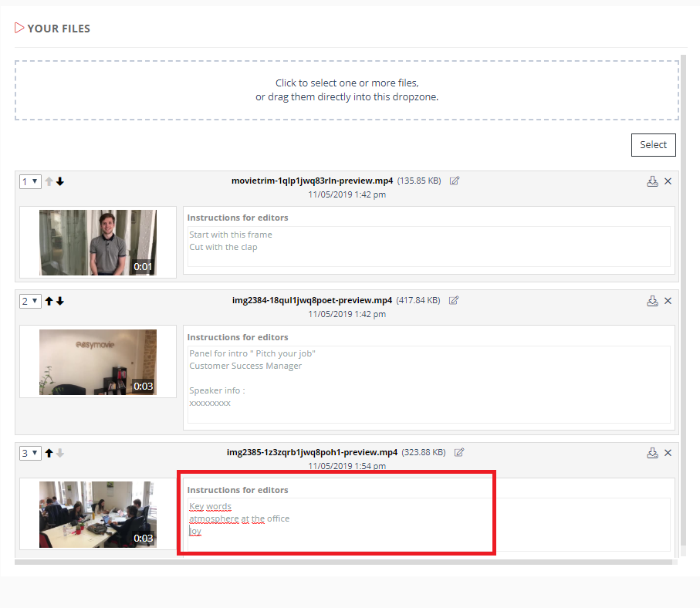Click the file upload dropzone area
This screenshot has height=608, width=700.
pyautogui.click(x=347, y=90)
